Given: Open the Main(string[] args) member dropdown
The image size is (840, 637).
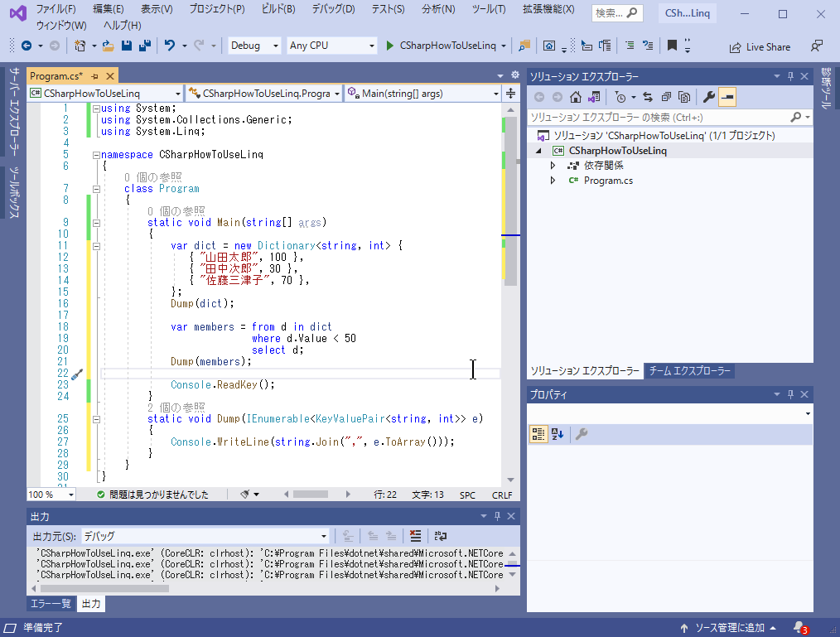Looking at the screenshot, I should (422, 94).
